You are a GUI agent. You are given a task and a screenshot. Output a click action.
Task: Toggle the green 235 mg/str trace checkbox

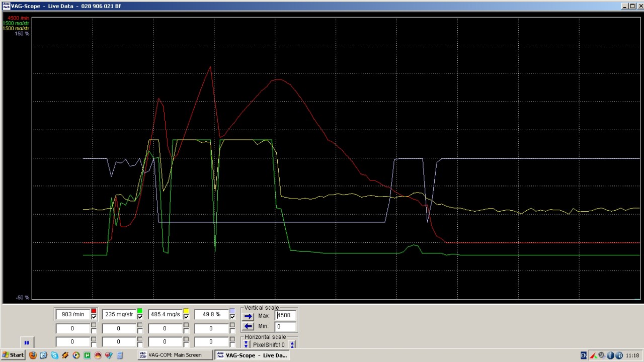pyautogui.click(x=140, y=317)
